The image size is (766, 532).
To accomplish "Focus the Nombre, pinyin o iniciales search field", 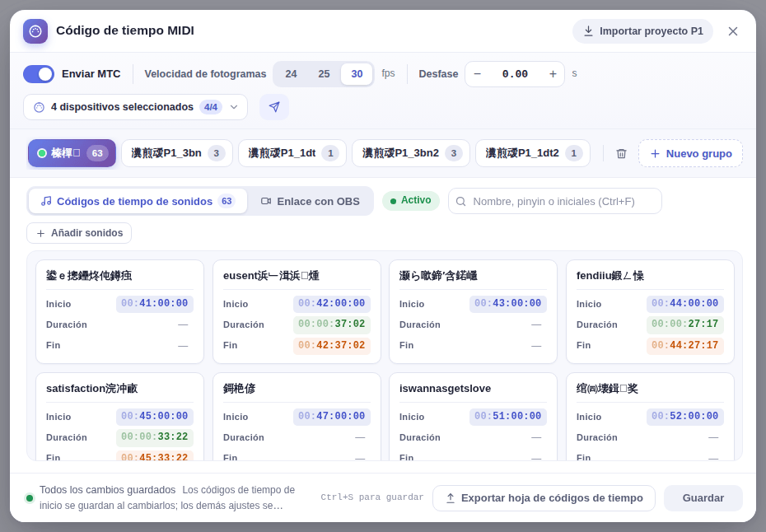I will 555,201.
